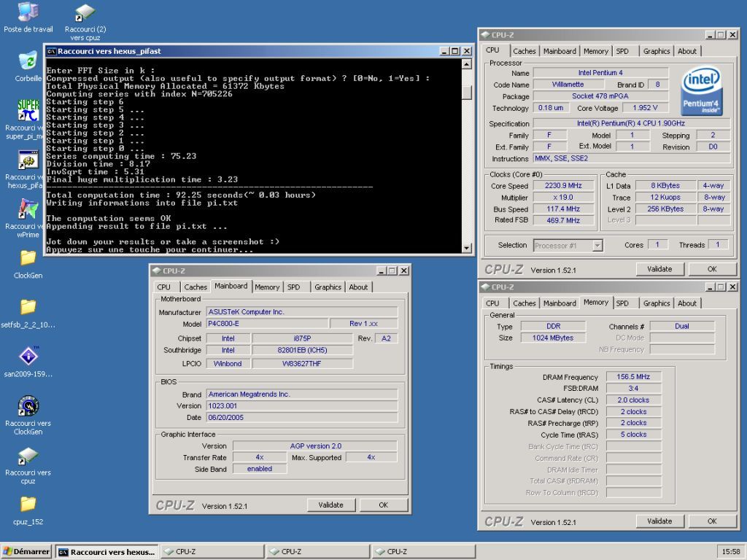Click the Southbridge value 82801EB (ICH5)
The height and width of the screenshot is (560, 747).
click(x=303, y=350)
